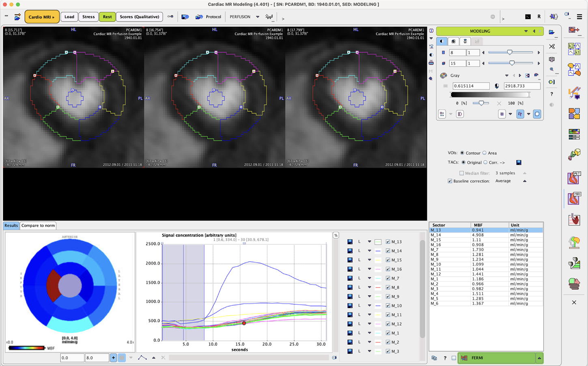Expand the FERMI model selection arrow
Image resolution: width=588 pixels, height=366 pixels.
pos(539,358)
